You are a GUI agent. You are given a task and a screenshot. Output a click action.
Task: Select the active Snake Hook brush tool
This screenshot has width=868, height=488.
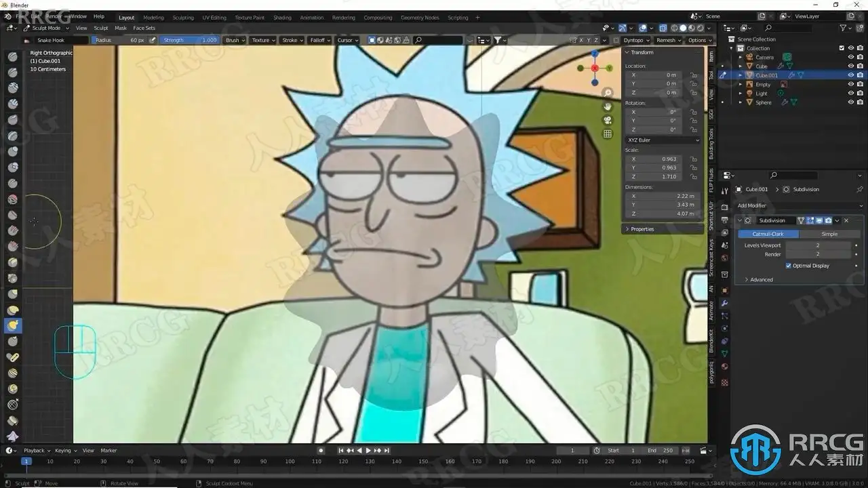[13, 325]
